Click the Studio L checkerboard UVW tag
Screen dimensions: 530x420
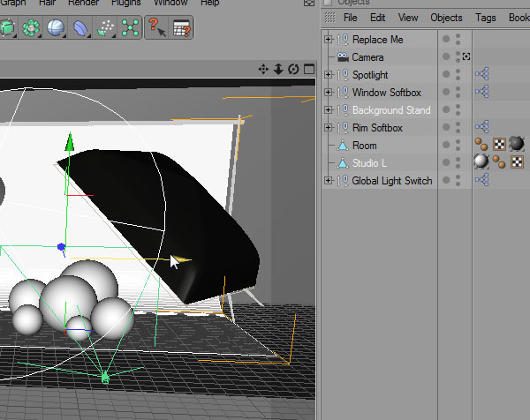(x=517, y=162)
